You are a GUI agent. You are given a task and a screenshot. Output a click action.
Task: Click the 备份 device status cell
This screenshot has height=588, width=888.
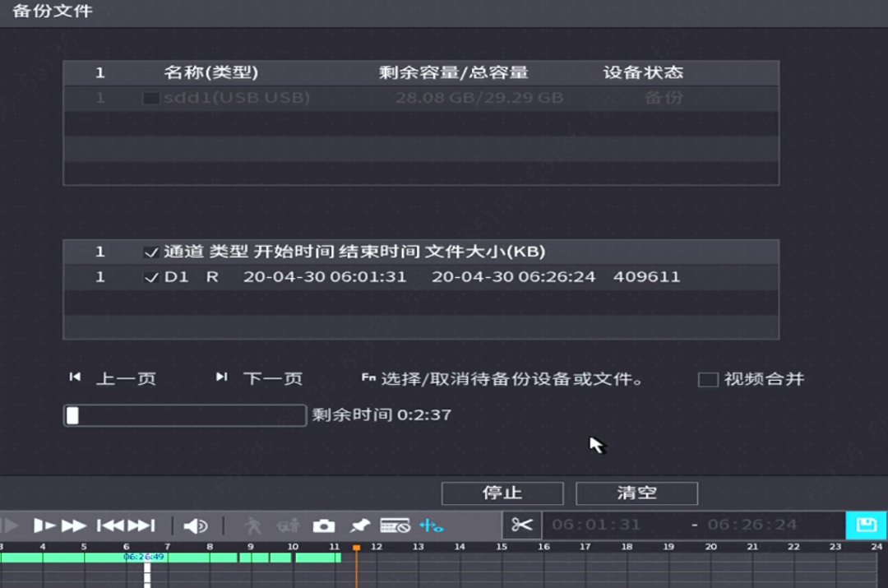(x=664, y=97)
